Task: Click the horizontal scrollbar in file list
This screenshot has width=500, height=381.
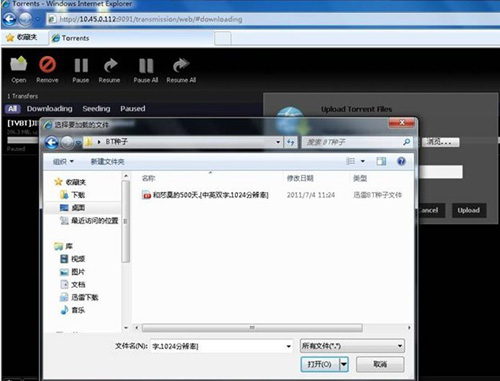Action: 252,328
